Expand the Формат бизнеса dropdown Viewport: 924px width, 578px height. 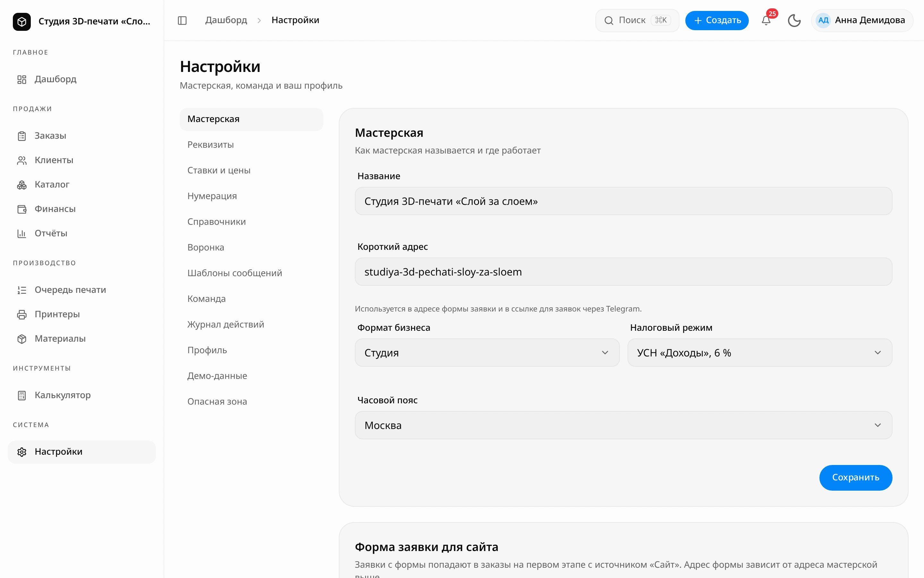tap(487, 353)
